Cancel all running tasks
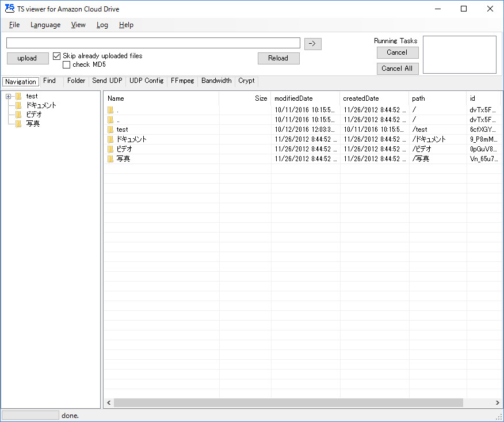 (x=398, y=69)
